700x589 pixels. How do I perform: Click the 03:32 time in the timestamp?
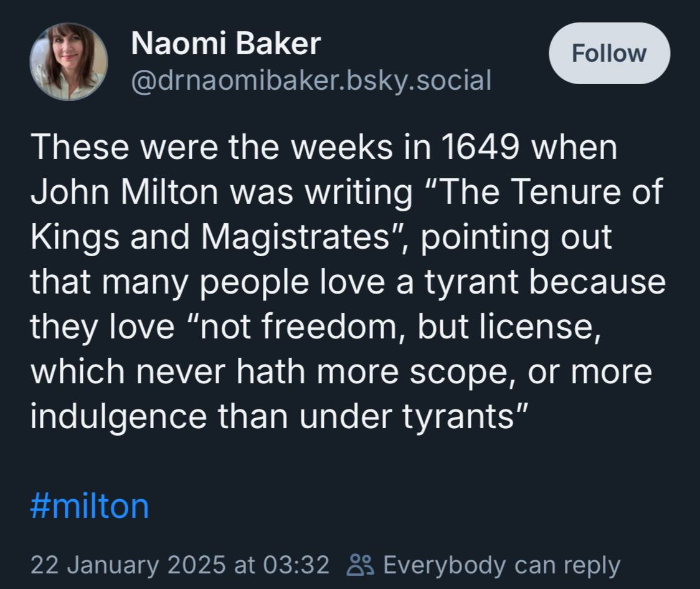point(296,565)
